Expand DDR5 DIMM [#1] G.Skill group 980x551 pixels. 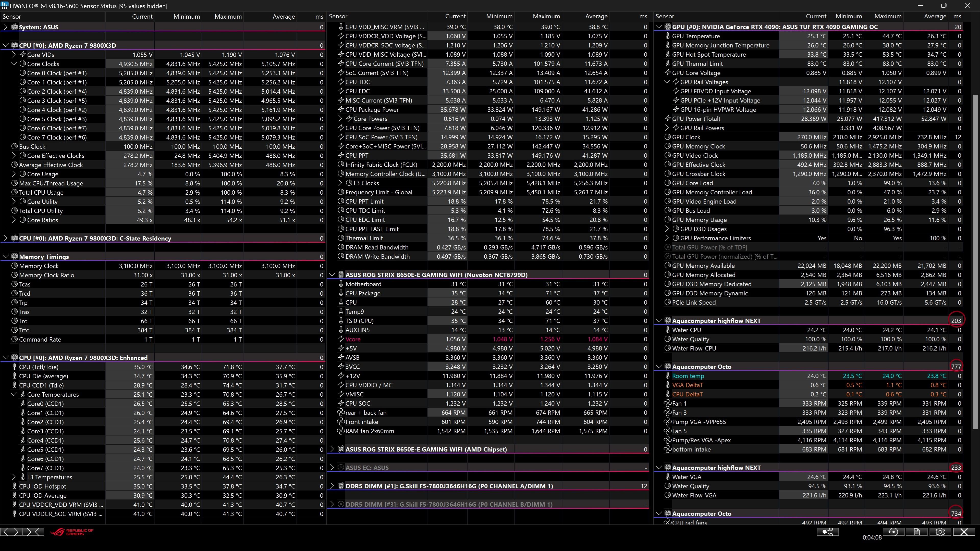click(x=332, y=486)
